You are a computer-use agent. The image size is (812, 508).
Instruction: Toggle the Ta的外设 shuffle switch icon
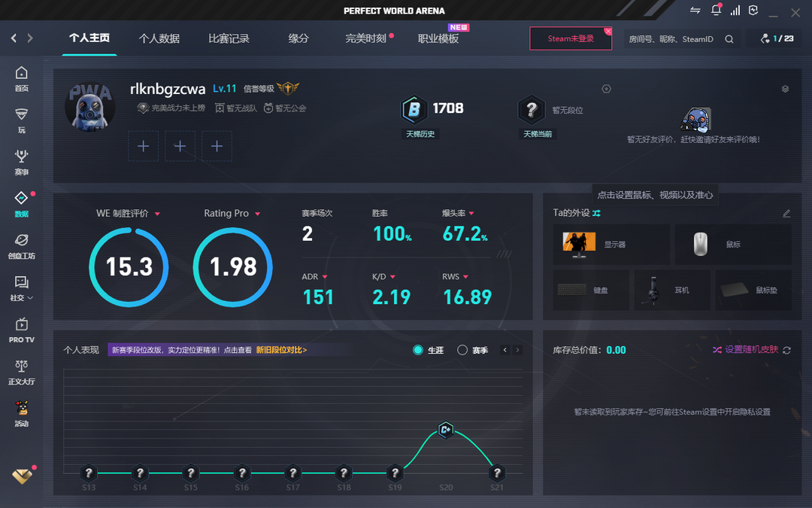tap(596, 213)
